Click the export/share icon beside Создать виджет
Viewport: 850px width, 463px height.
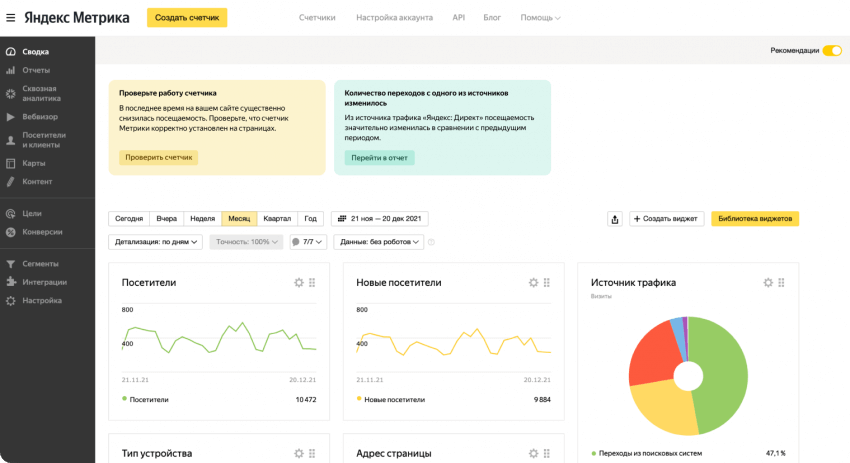614,219
